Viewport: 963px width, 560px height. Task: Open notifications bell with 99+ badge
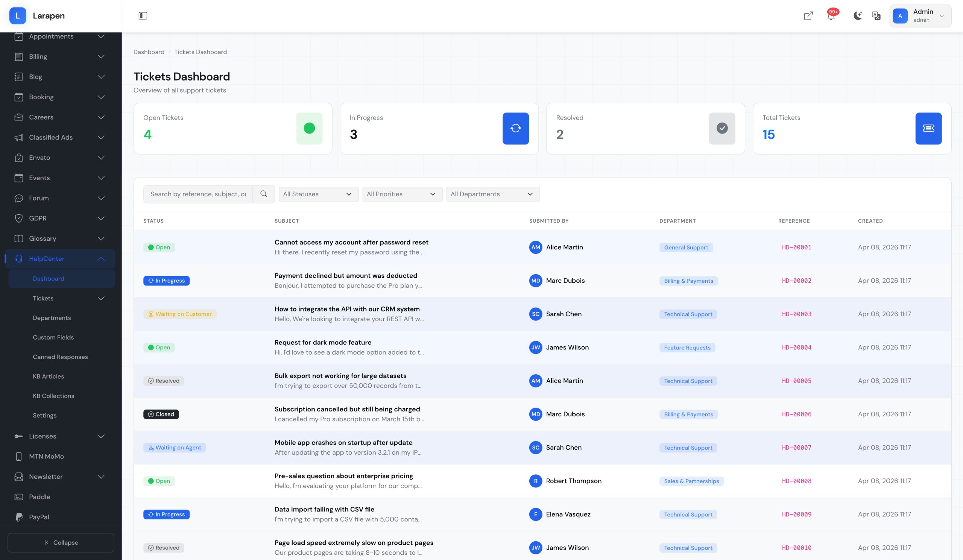(x=831, y=16)
